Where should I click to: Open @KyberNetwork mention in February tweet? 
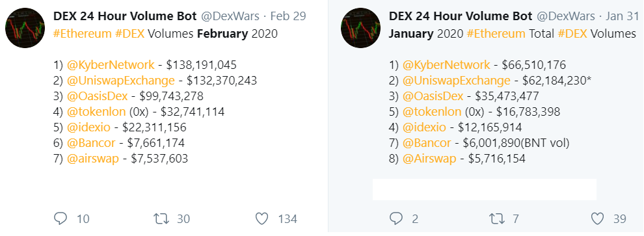pyautogui.click(x=111, y=65)
